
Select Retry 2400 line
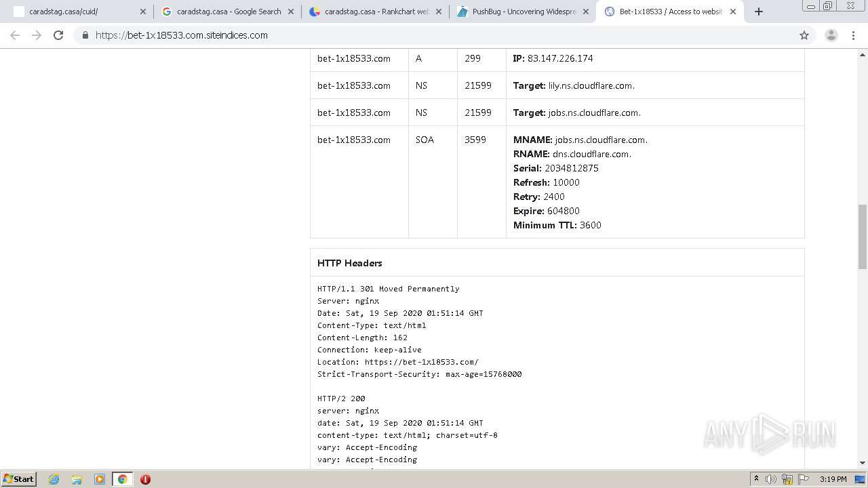click(539, 197)
